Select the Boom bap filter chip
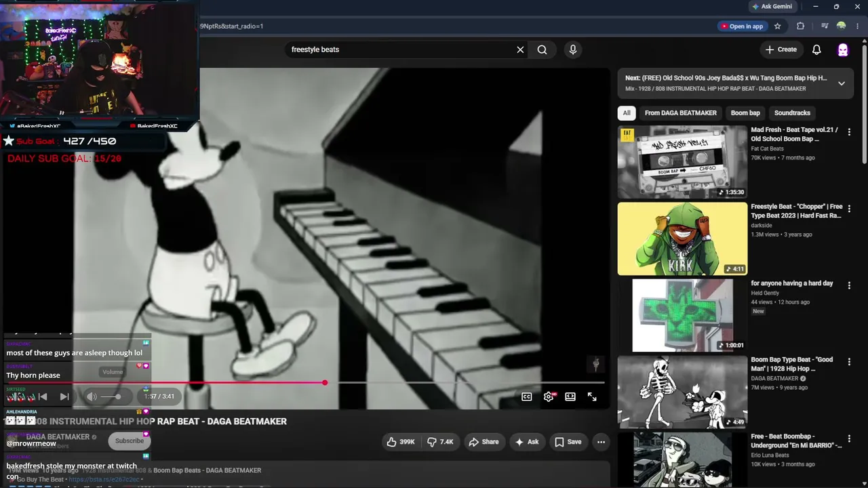Viewport: 868px width, 488px height. coord(745,113)
